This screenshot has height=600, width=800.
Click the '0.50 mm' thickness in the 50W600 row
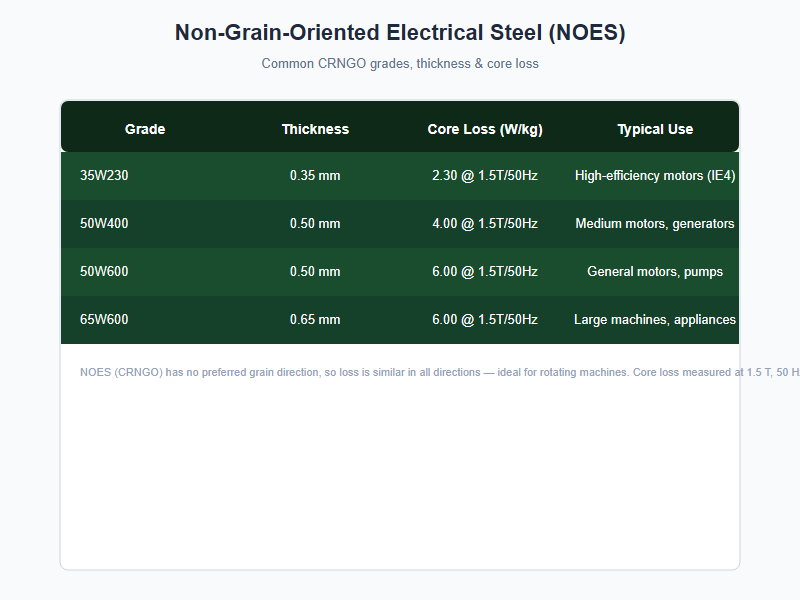click(x=315, y=271)
